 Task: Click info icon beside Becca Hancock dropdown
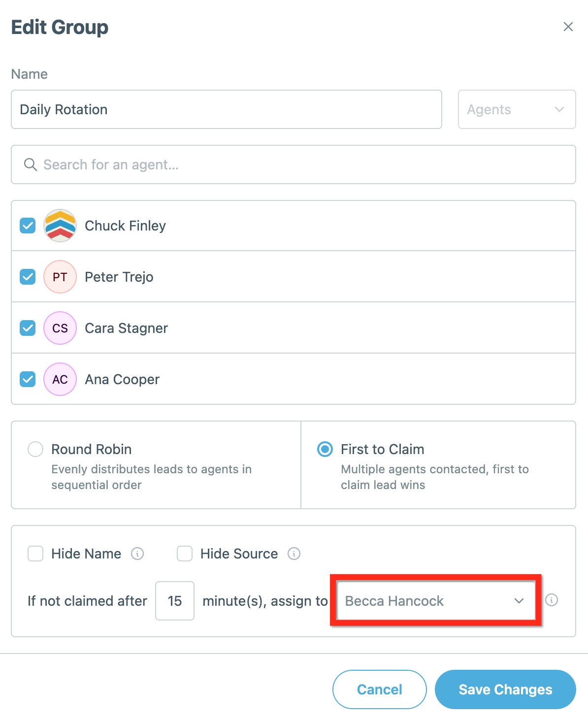552,600
